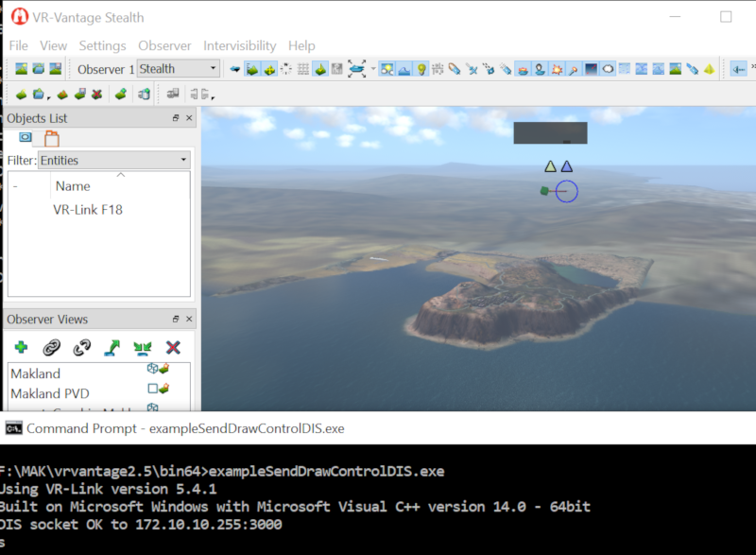The height and width of the screenshot is (555, 756).
Task: Toggle the sun and clouds sky icon
Action: click(x=387, y=69)
